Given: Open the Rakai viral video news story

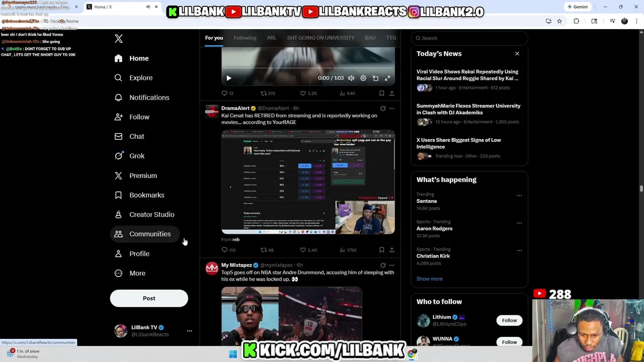Looking at the screenshot, I should point(469,80).
